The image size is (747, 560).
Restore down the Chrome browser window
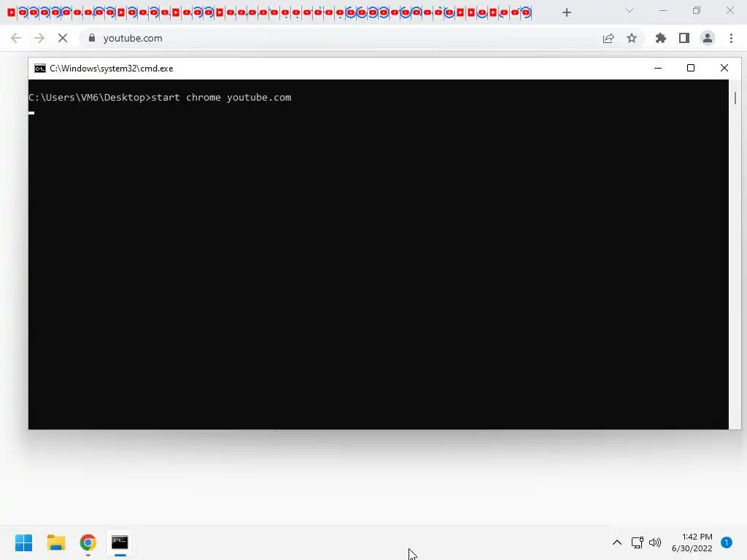697,10
